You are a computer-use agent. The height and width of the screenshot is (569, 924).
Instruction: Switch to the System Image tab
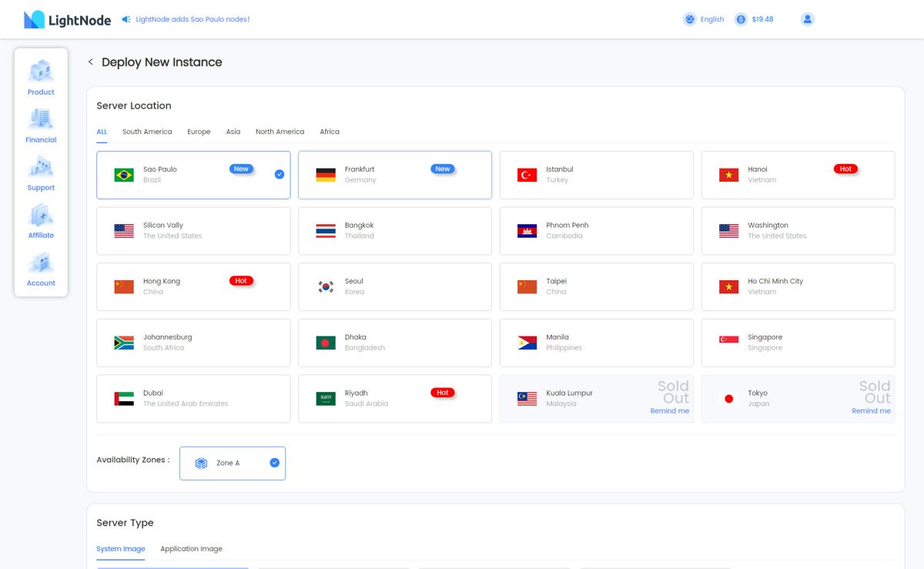121,549
